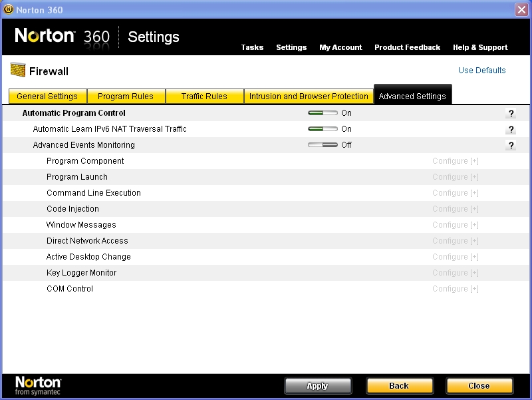Toggle Automatic Learn IPv6 NAT Traversal Traffic
The height and width of the screenshot is (400, 532).
(x=323, y=129)
